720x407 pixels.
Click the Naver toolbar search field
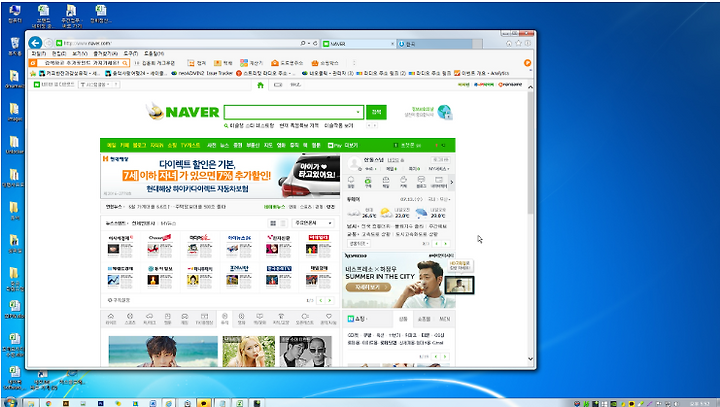pyautogui.click(x=79, y=63)
